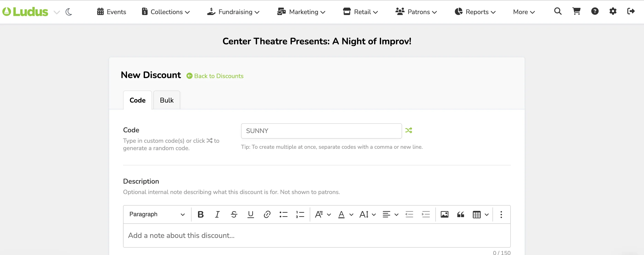
Task: Insert a numbered list
Action: coord(300,214)
